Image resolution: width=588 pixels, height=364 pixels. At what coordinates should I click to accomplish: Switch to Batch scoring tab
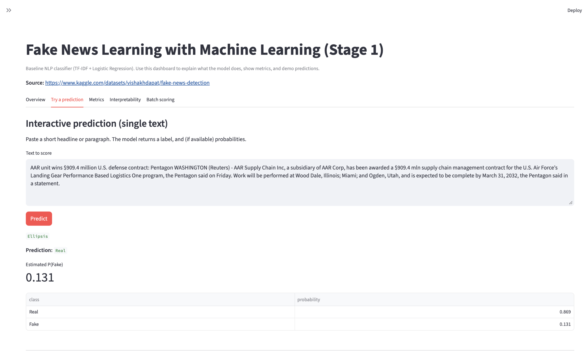point(160,99)
